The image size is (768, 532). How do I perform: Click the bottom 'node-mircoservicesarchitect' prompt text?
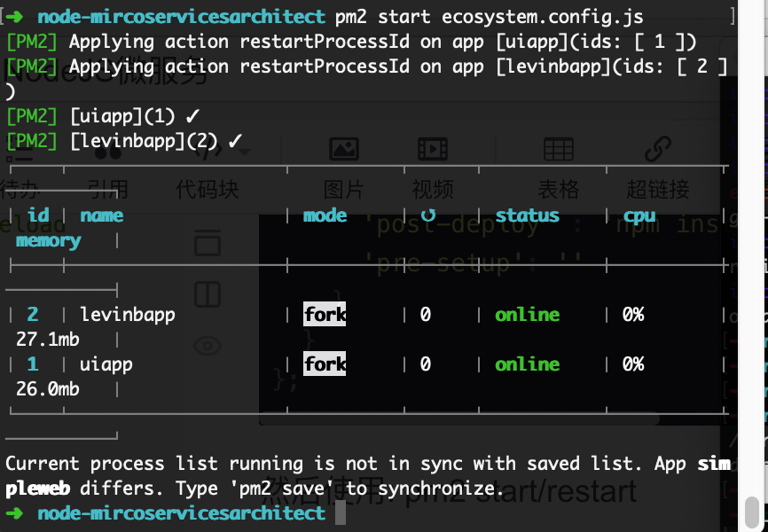(x=181, y=513)
